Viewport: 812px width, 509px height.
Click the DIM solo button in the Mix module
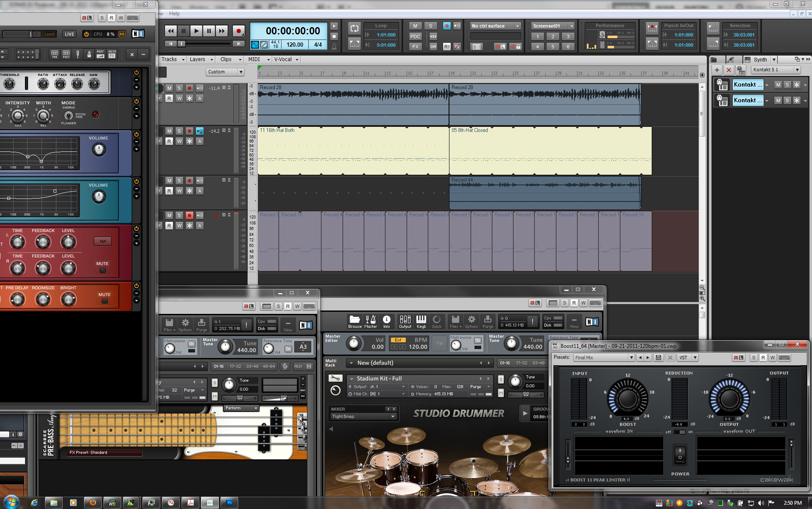click(x=433, y=47)
